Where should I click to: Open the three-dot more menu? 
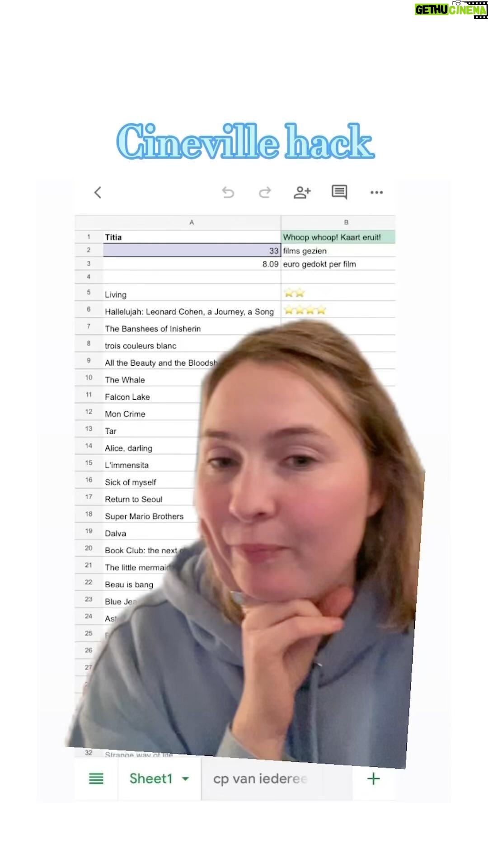pyautogui.click(x=376, y=193)
